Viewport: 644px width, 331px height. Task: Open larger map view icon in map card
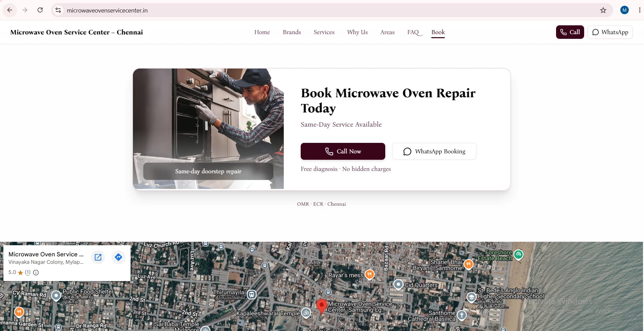(98, 257)
